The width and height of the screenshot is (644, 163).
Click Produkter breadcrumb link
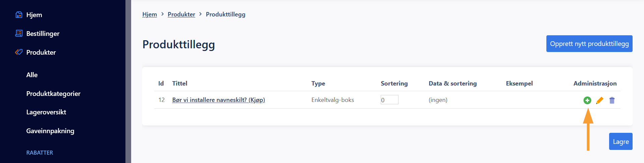click(x=181, y=14)
